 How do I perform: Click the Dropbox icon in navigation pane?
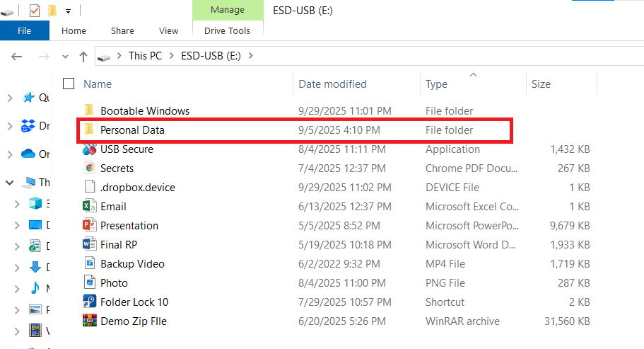coord(28,126)
